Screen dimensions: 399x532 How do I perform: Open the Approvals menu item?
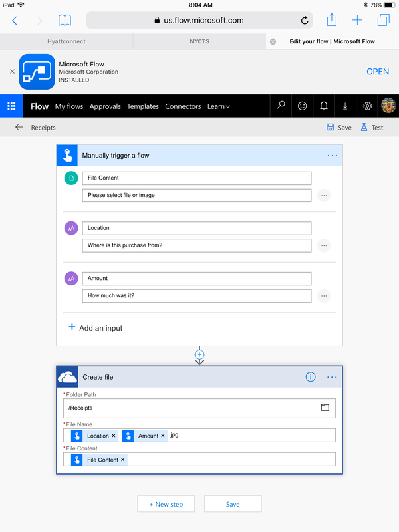tap(105, 106)
